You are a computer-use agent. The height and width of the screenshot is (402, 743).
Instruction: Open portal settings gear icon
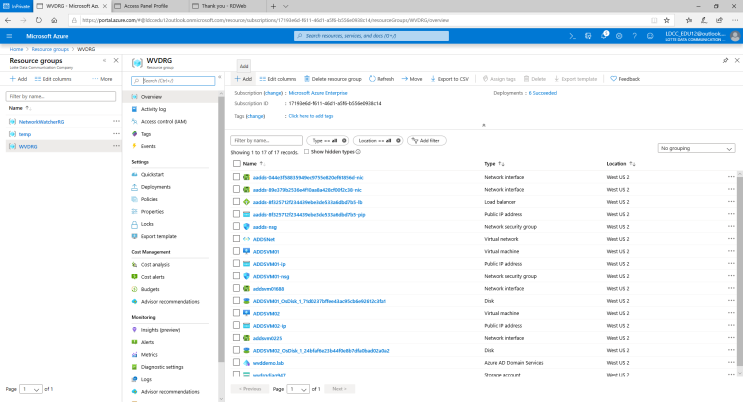(x=620, y=36)
